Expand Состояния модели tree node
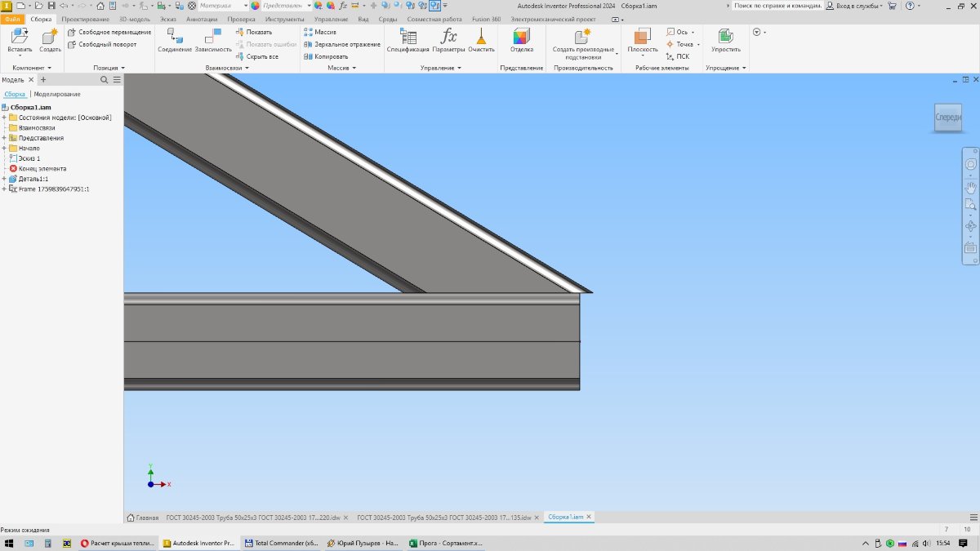The height and width of the screenshot is (551, 980). [4, 118]
